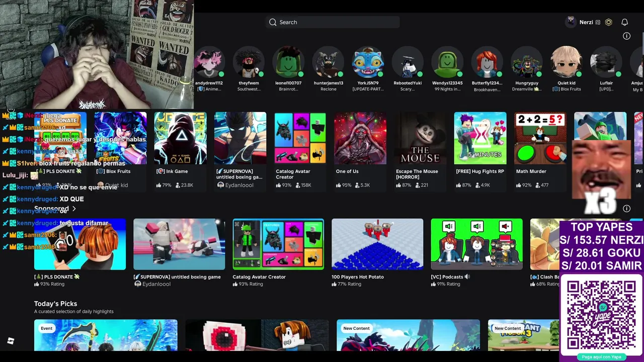Click the search magnifier icon
Viewport: 644px width, 362px height.
273,22
